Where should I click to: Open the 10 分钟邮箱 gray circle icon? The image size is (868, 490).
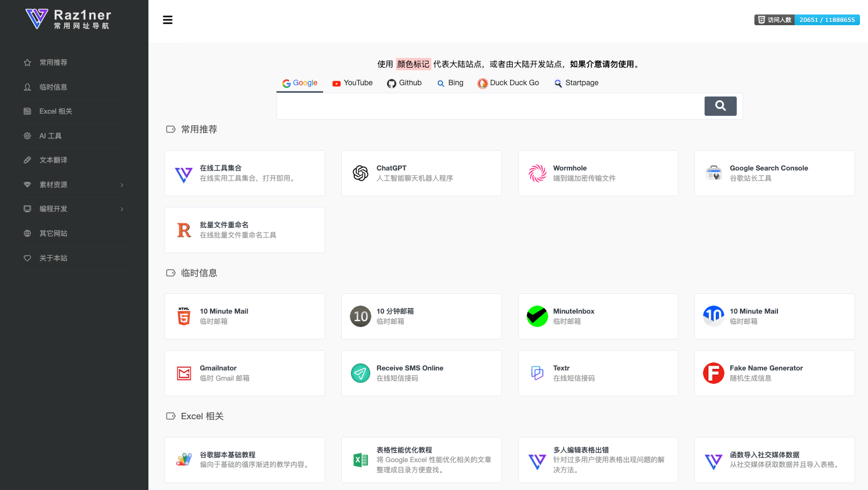[x=361, y=316]
